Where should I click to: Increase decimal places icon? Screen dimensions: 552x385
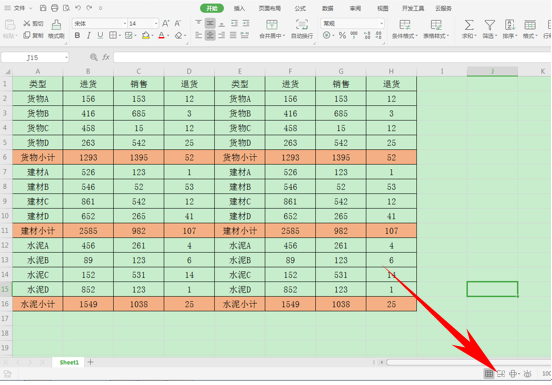coord(367,35)
